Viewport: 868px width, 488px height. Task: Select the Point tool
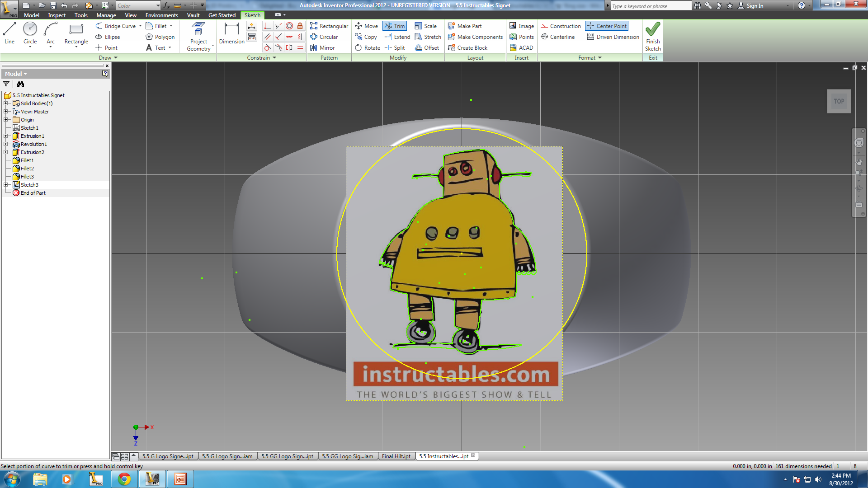point(106,48)
